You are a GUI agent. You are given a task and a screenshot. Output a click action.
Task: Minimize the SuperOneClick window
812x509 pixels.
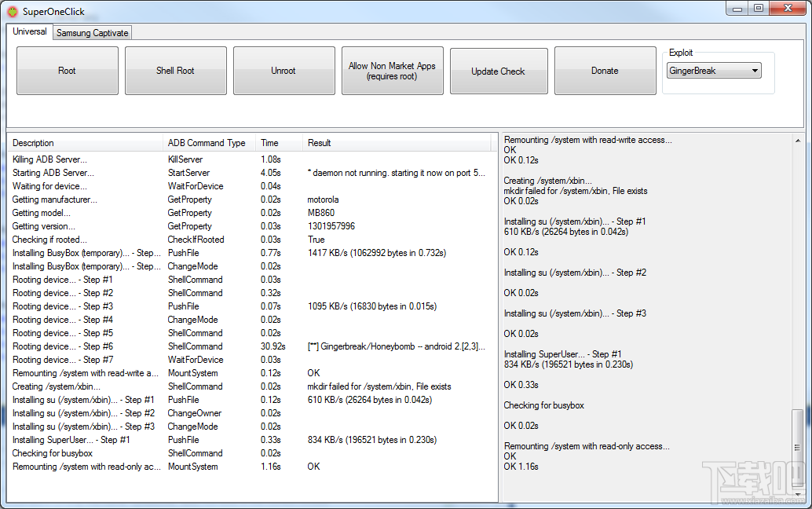pos(737,9)
